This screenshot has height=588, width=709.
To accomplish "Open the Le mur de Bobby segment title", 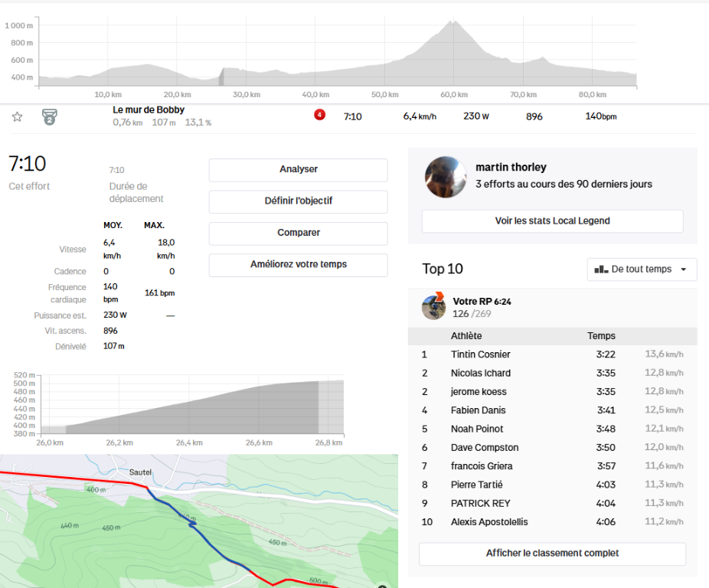I will click(149, 110).
